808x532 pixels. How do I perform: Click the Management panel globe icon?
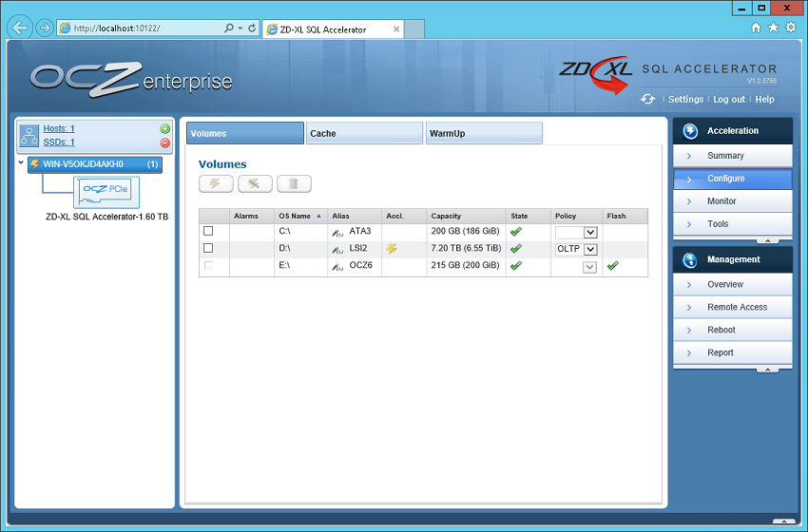coord(690,260)
